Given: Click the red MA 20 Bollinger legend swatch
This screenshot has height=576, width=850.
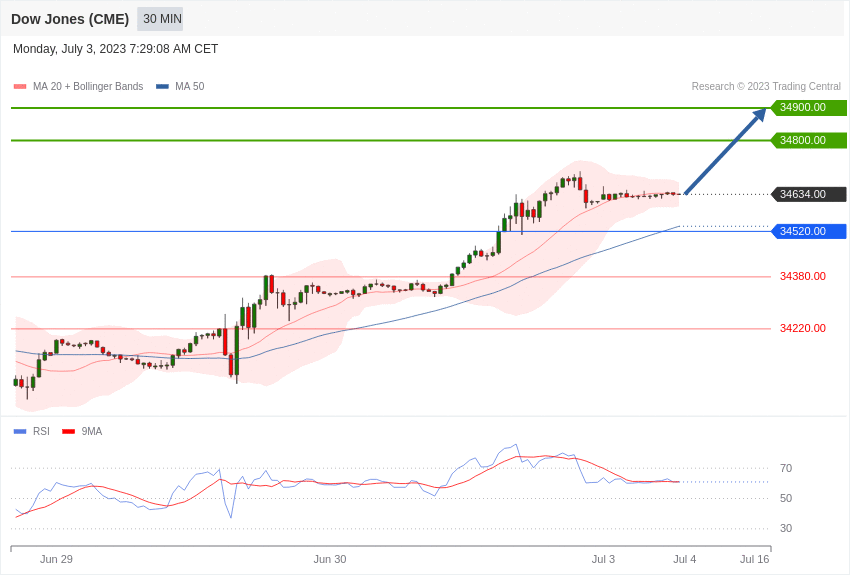Looking at the screenshot, I should pos(20,87).
